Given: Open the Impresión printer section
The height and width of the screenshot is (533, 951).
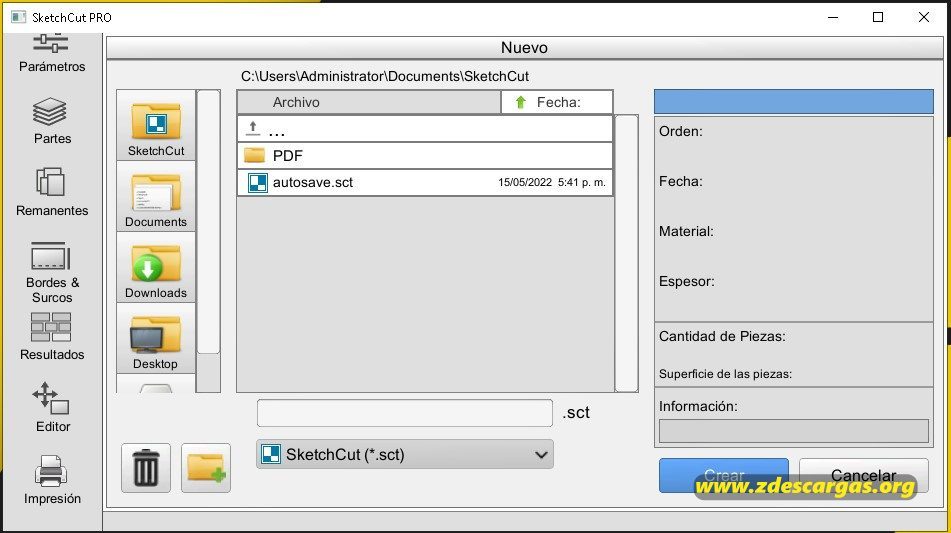Looking at the screenshot, I should [x=52, y=480].
